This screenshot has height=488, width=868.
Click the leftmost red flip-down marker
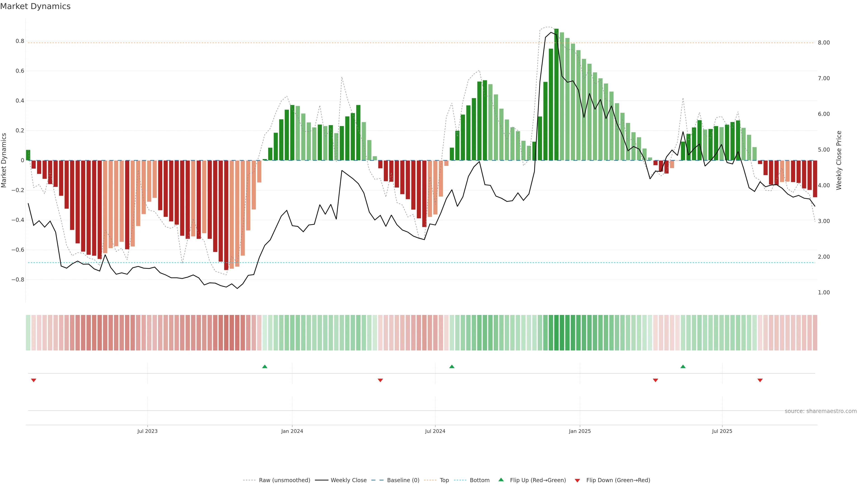tap(33, 380)
